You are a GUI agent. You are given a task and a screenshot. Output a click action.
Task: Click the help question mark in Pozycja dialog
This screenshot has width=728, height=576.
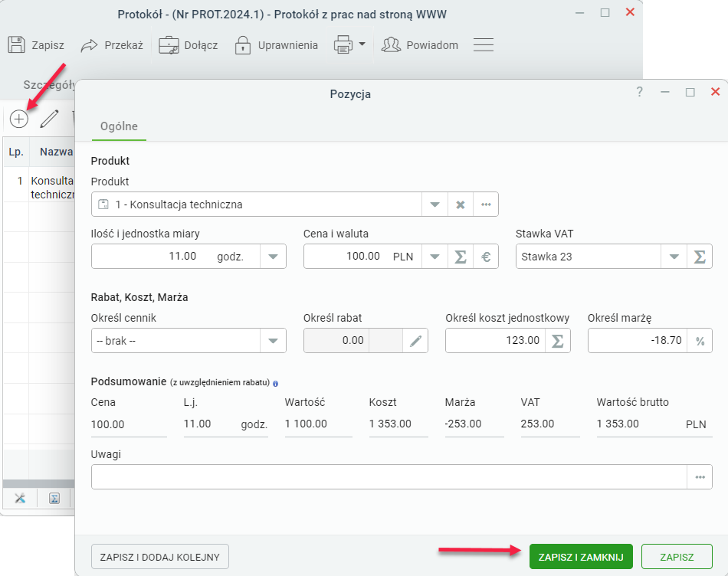639,92
